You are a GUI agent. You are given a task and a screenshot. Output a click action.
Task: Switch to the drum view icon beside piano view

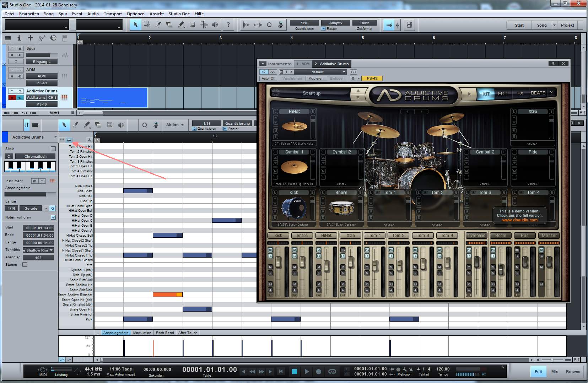[x=69, y=140]
